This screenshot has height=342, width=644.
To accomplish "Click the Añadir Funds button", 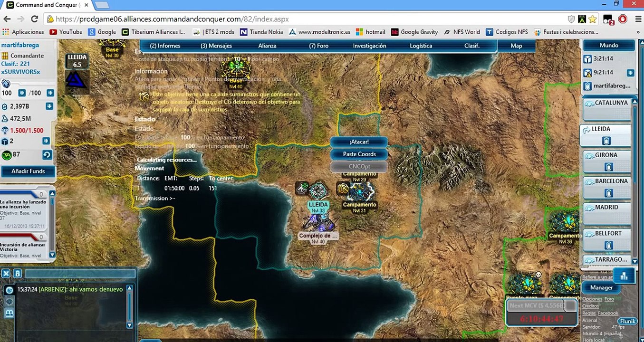I will pyautogui.click(x=28, y=171).
